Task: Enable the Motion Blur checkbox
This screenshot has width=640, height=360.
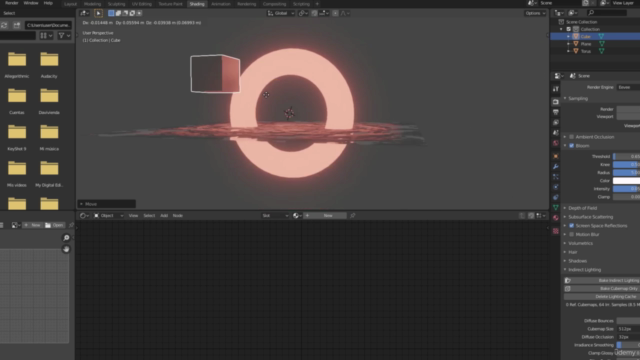Action: click(571, 234)
